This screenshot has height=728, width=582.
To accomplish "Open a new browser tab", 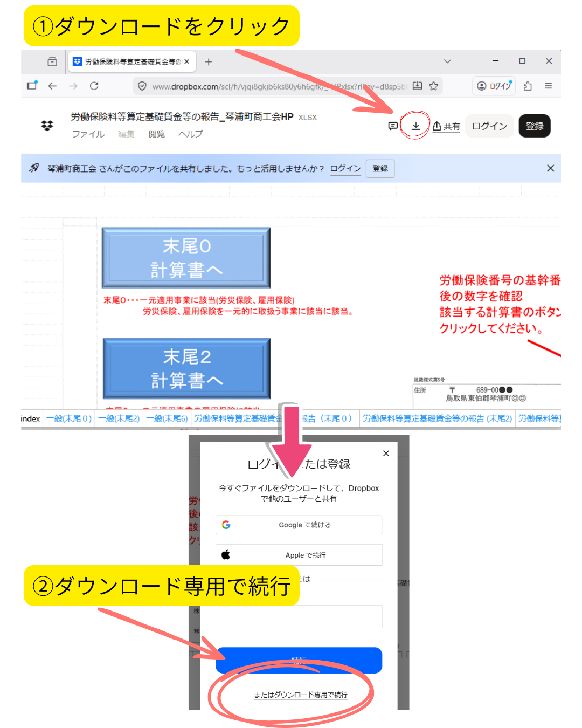I will [209, 62].
